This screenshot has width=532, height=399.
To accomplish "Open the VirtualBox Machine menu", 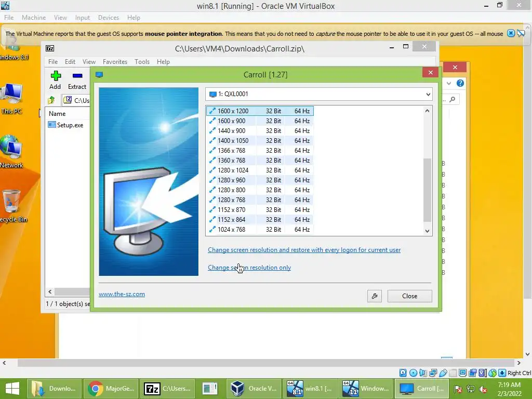I will pos(34,18).
